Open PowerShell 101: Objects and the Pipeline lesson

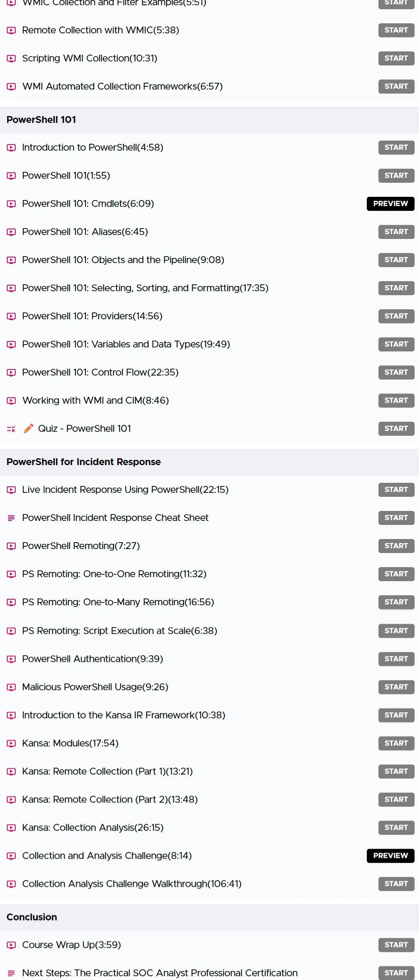pyautogui.click(x=123, y=260)
